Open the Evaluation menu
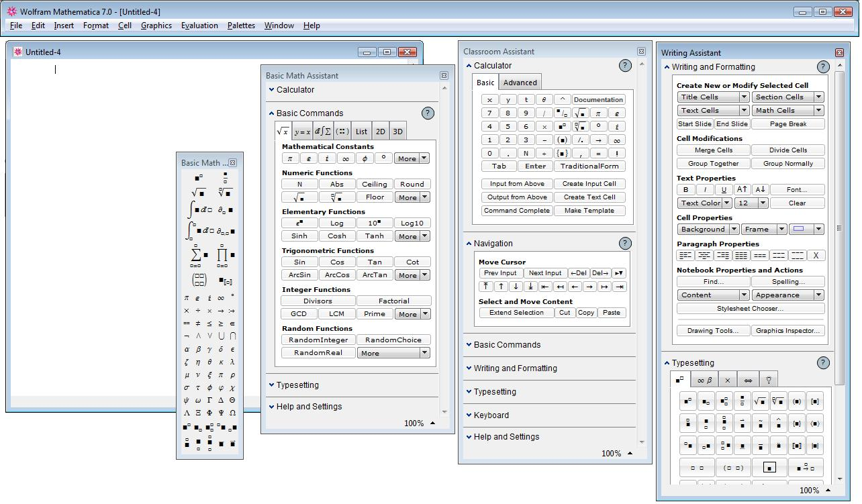Screen dimensions: 862x504 click(x=199, y=26)
